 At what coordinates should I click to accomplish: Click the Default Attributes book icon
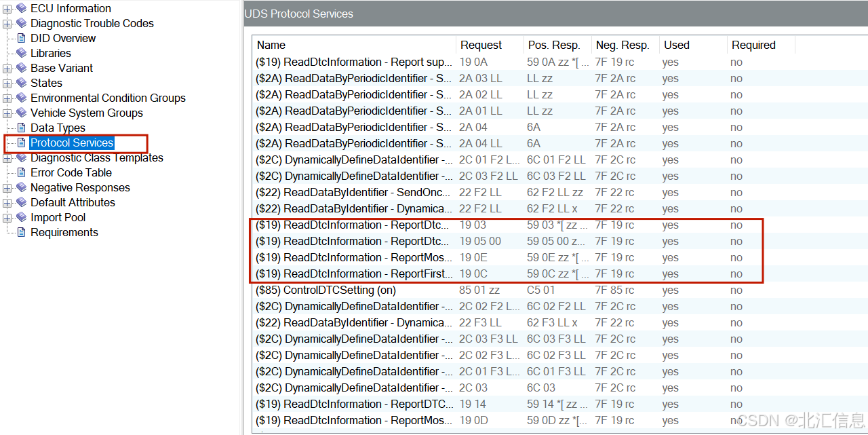pyautogui.click(x=22, y=202)
